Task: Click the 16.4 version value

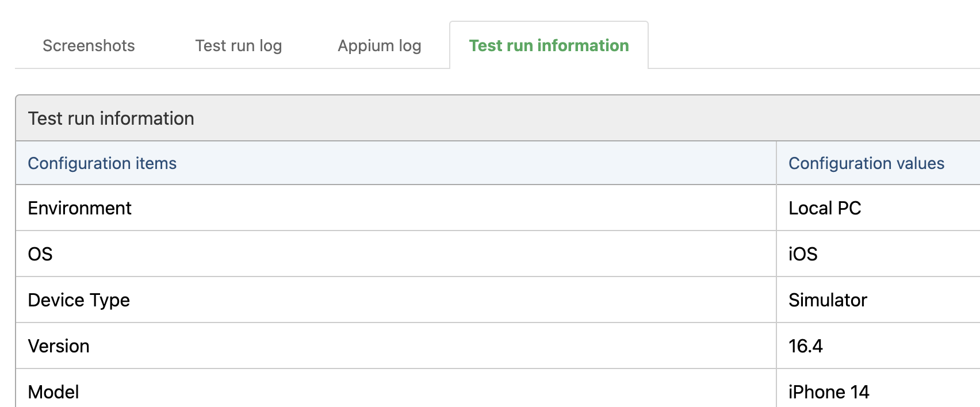Action: (805, 346)
